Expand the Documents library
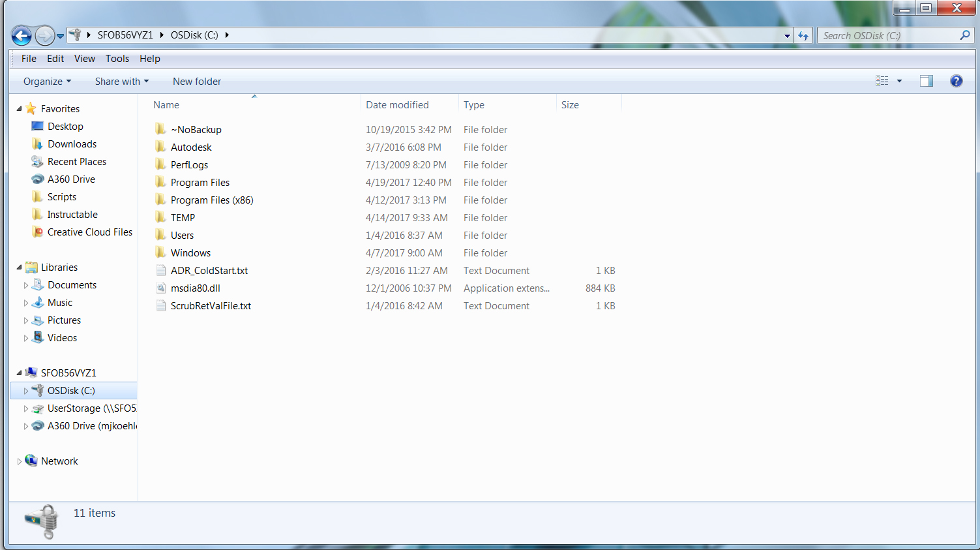Image resolution: width=980 pixels, height=550 pixels. 26,285
